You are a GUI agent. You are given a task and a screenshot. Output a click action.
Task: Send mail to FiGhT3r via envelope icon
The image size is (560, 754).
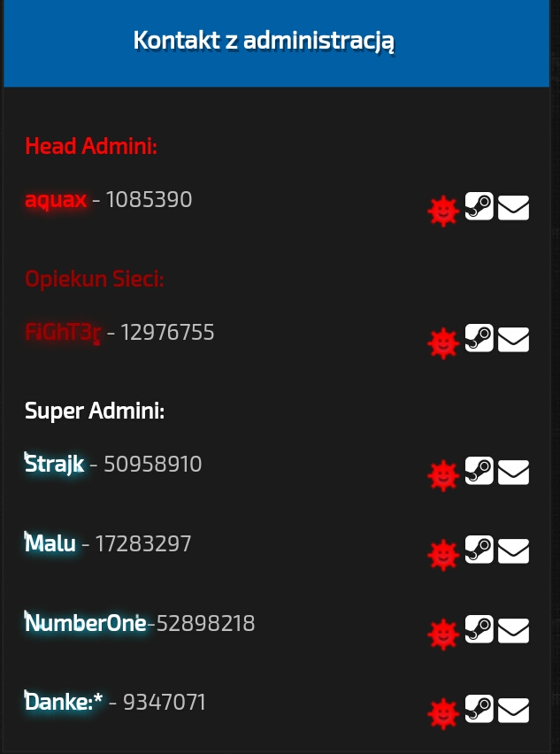tap(513, 340)
